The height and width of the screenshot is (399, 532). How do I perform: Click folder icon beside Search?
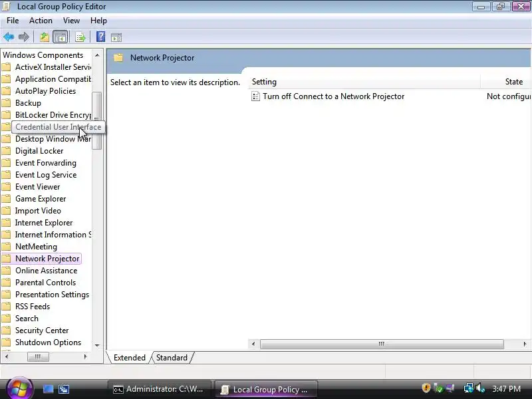6,319
